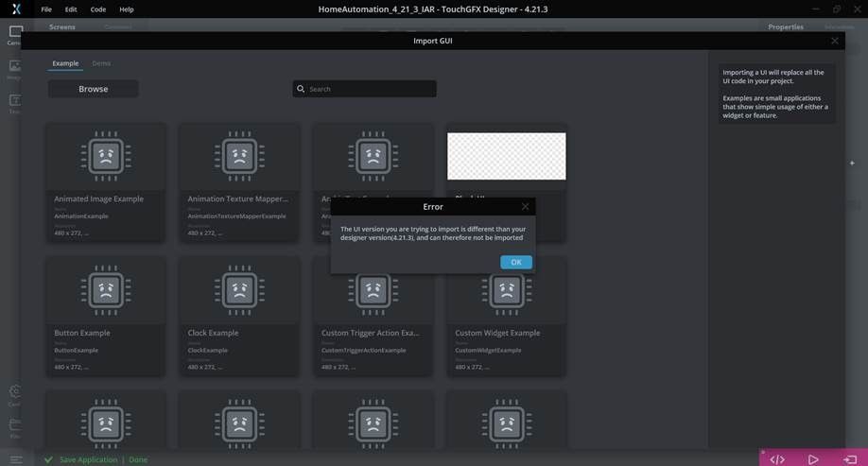Close the Import GUI dialog

coord(835,41)
